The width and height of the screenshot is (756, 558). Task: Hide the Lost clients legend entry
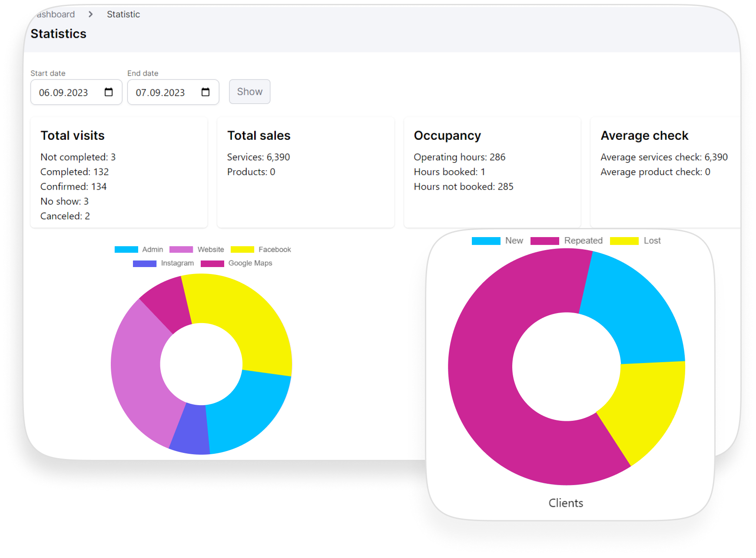click(635, 241)
